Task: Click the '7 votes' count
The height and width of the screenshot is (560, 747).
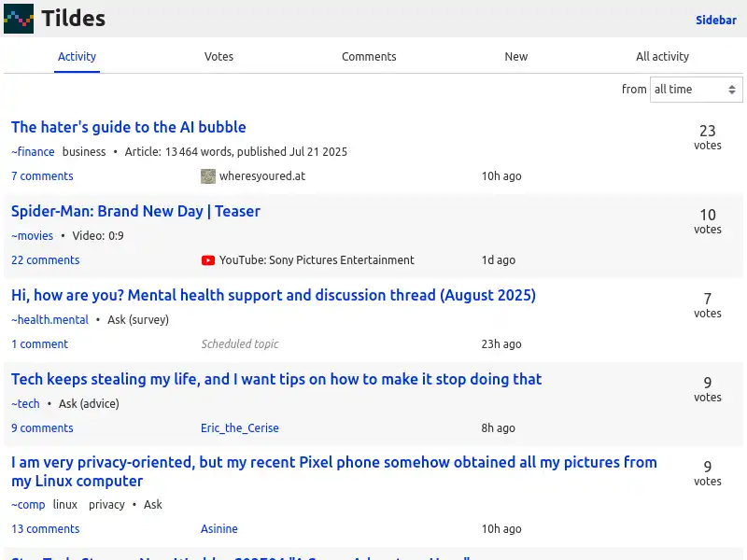Action: pos(708,305)
